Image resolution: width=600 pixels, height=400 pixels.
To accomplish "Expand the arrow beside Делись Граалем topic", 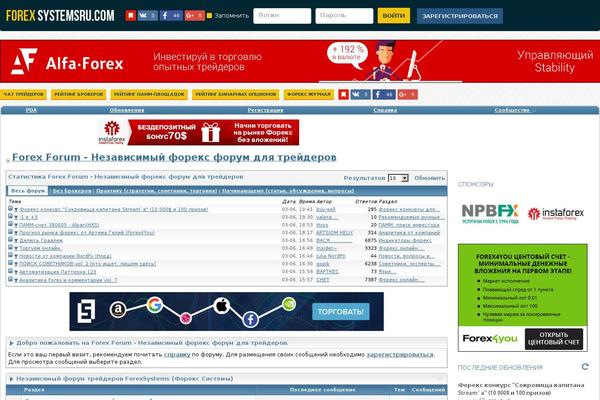I will (x=16, y=241).
